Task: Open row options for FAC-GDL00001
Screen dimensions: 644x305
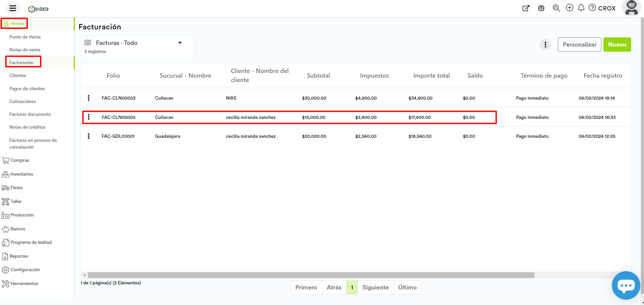Action: coord(89,136)
